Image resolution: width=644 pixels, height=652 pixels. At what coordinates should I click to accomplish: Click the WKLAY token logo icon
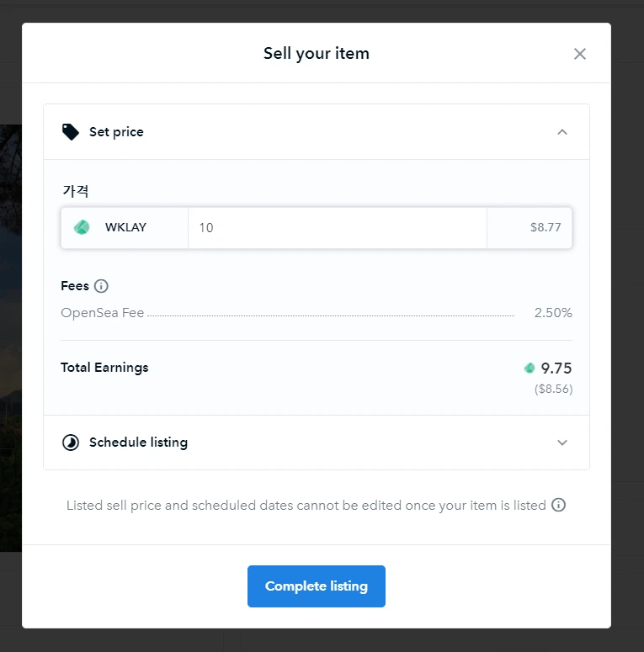point(82,227)
